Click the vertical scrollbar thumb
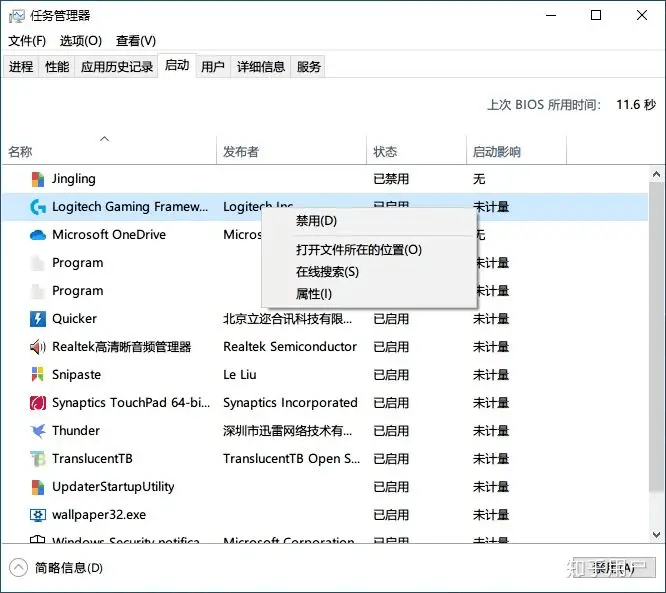This screenshot has width=666, height=593. click(x=656, y=338)
